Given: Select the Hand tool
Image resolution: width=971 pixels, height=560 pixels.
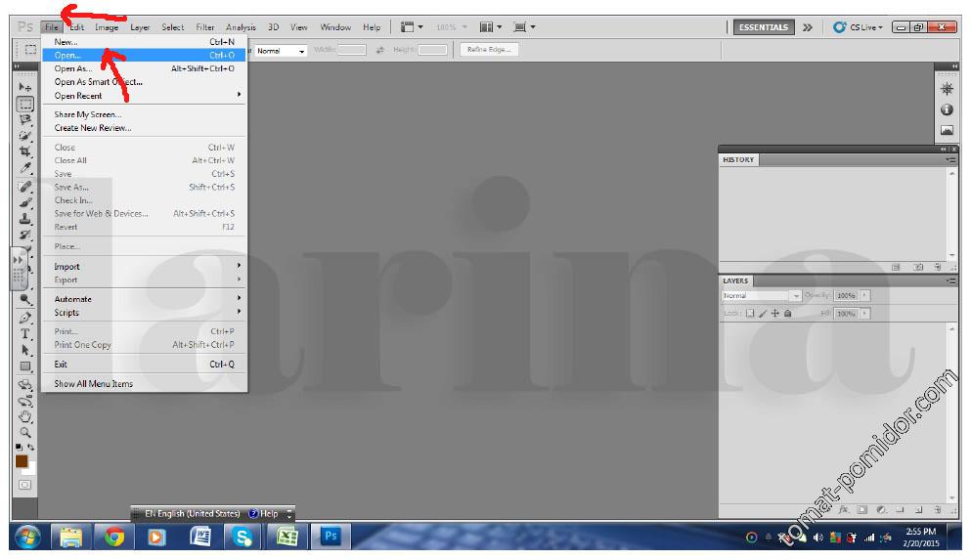Looking at the screenshot, I should pos(25,416).
